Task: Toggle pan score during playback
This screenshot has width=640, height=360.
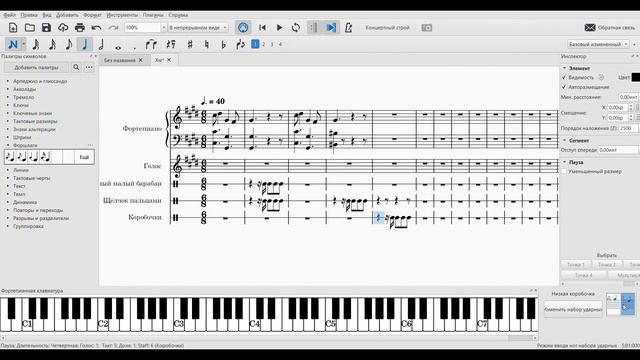Action: click(x=331, y=28)
